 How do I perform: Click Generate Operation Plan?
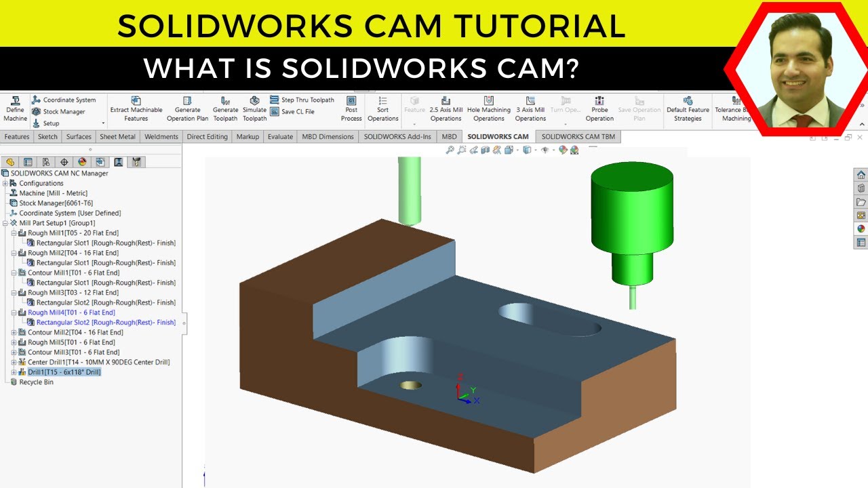coord(188,108)
